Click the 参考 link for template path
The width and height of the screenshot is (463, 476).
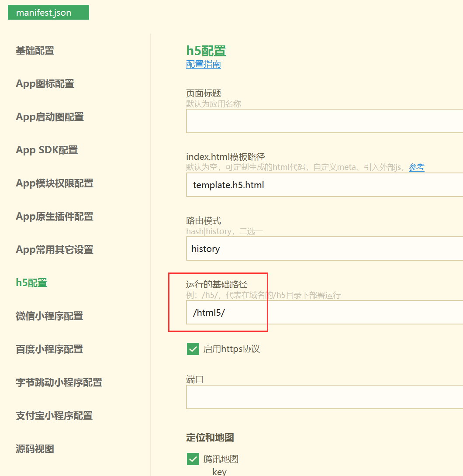[x=416, y=167]
